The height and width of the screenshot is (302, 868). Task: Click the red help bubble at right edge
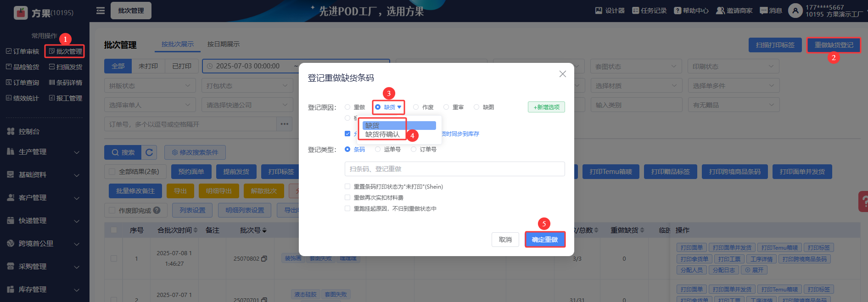point(863,201)
